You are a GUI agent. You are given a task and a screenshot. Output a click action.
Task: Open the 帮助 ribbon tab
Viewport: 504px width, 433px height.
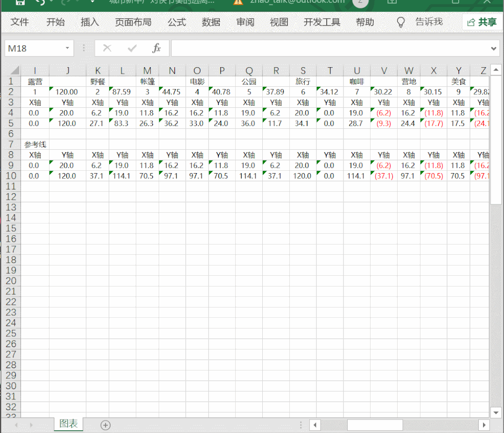tap(365, 22)
